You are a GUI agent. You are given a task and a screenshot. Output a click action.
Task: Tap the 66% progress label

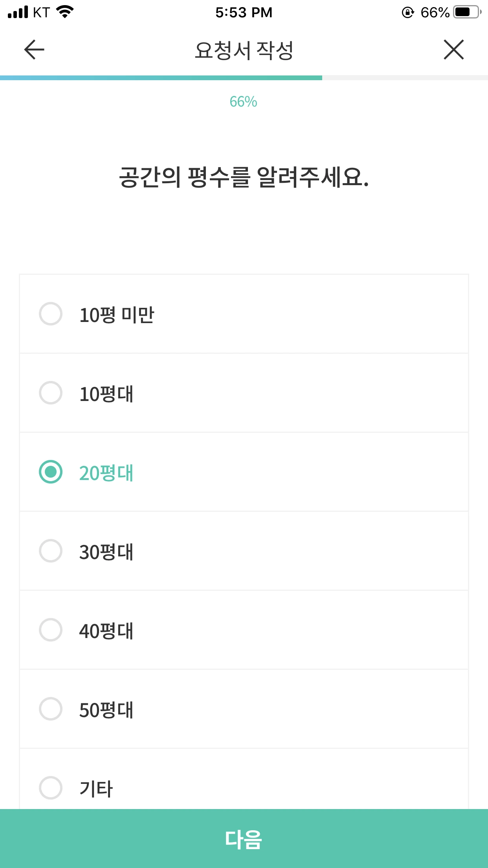point(244,102)
